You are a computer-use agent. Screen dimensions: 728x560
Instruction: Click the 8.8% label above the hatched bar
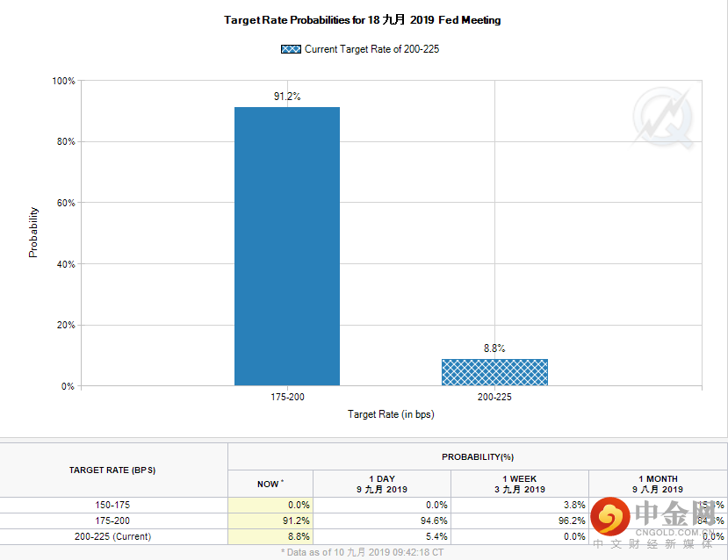pyautogui.click(x=494, y=347)
